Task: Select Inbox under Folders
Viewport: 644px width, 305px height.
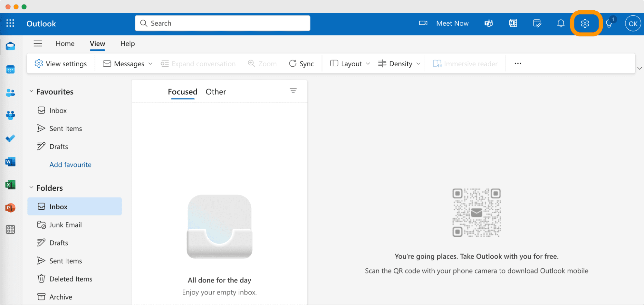Action: click(x=75, y=206)
